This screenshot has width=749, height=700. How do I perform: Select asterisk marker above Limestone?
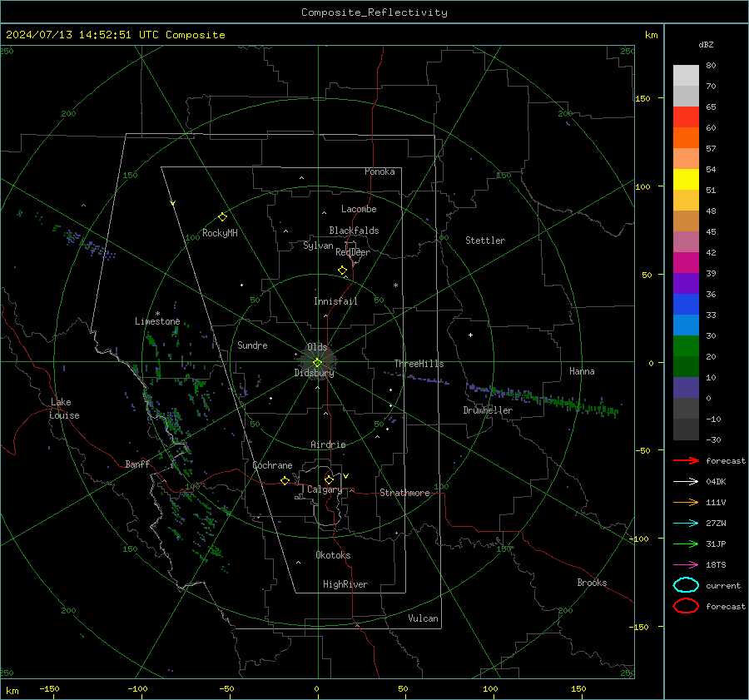click(157, 314)
